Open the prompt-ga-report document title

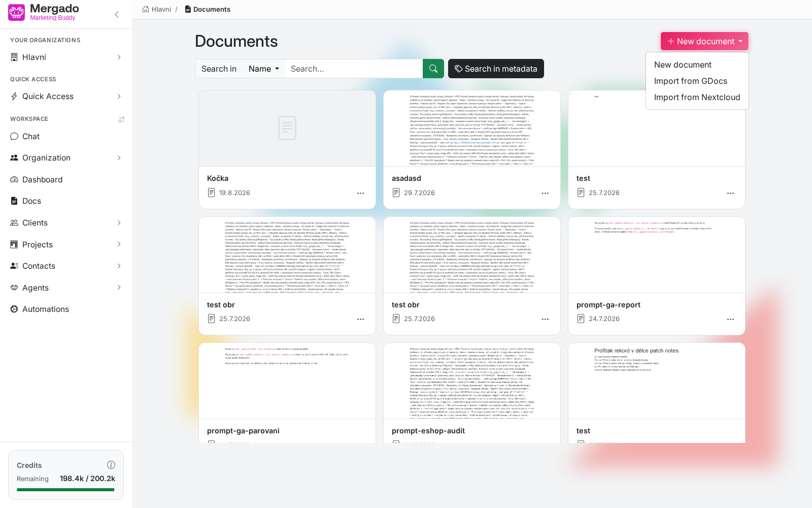[608, 305]
